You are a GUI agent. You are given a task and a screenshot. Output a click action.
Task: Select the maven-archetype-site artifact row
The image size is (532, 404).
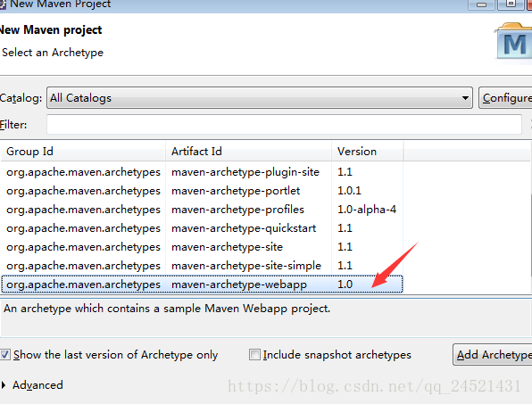tap(202, 247)
